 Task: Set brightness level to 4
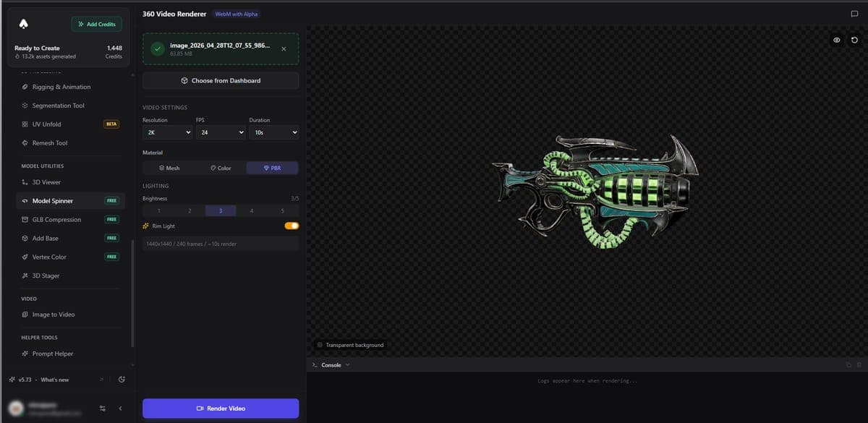coord(252,210)
